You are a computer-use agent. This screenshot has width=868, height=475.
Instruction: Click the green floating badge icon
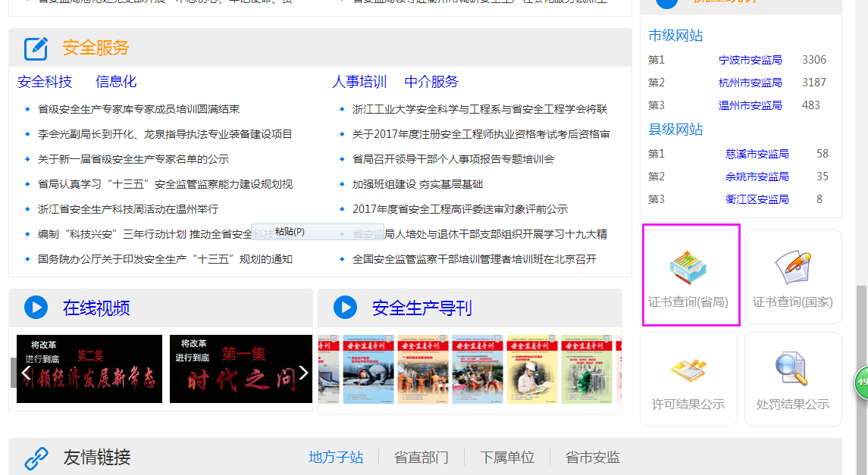click(x=861, y=382)
